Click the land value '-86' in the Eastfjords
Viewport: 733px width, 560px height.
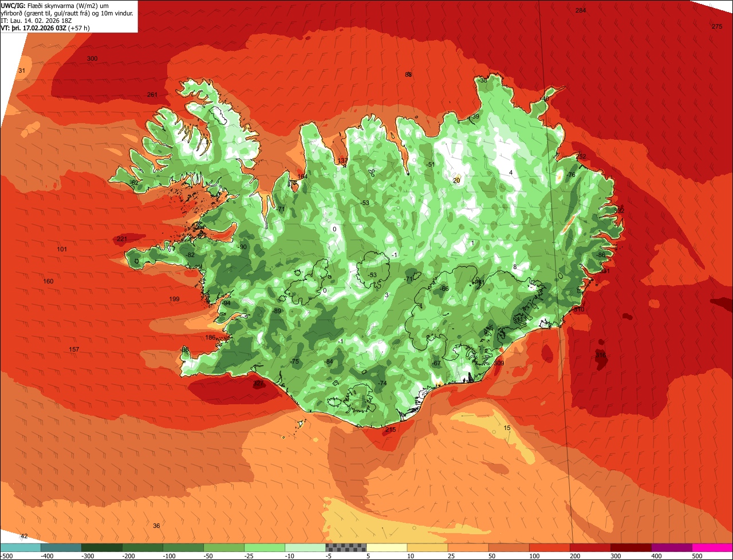(x=600, y=255)
